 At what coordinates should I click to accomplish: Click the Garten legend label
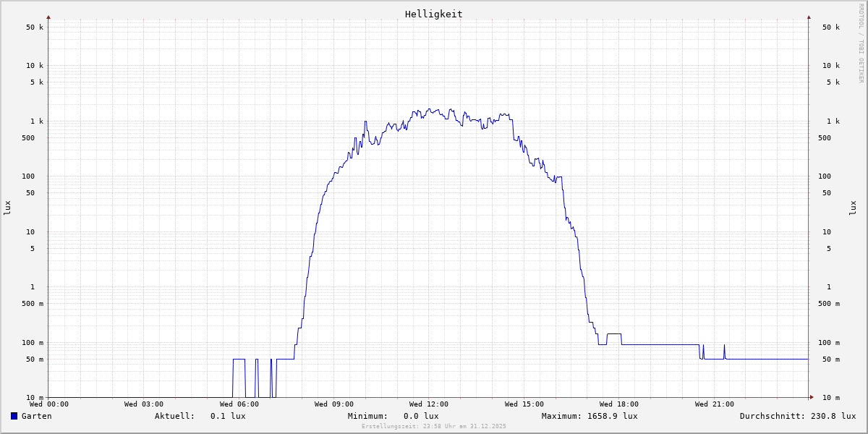[x=36, y=416]
